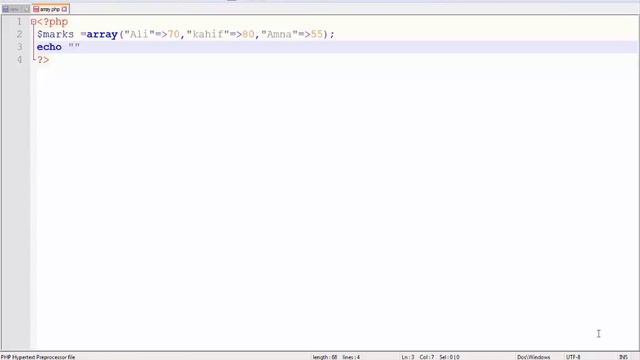Click the value 55 in the array

pos(317,34)
